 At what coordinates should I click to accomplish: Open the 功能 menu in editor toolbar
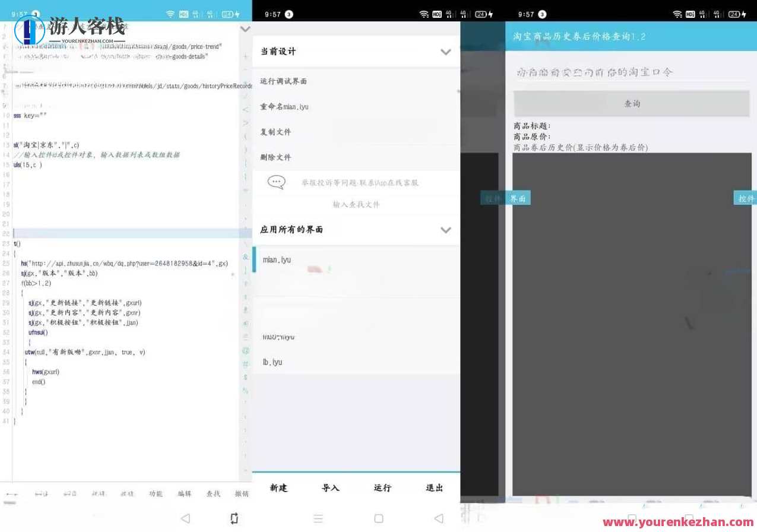(x=156, y=493)
